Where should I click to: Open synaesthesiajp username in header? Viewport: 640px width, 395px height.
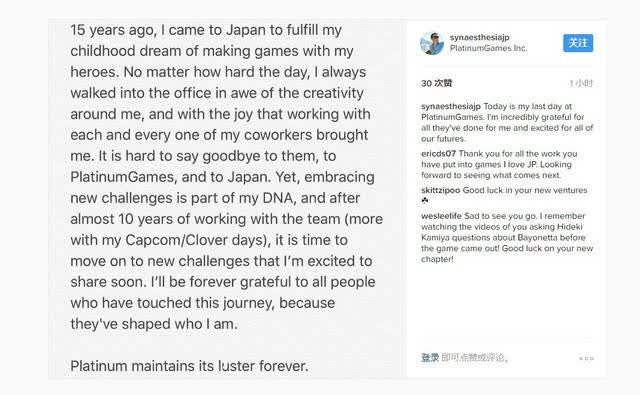pyautogui.click(x=480, y=37)
